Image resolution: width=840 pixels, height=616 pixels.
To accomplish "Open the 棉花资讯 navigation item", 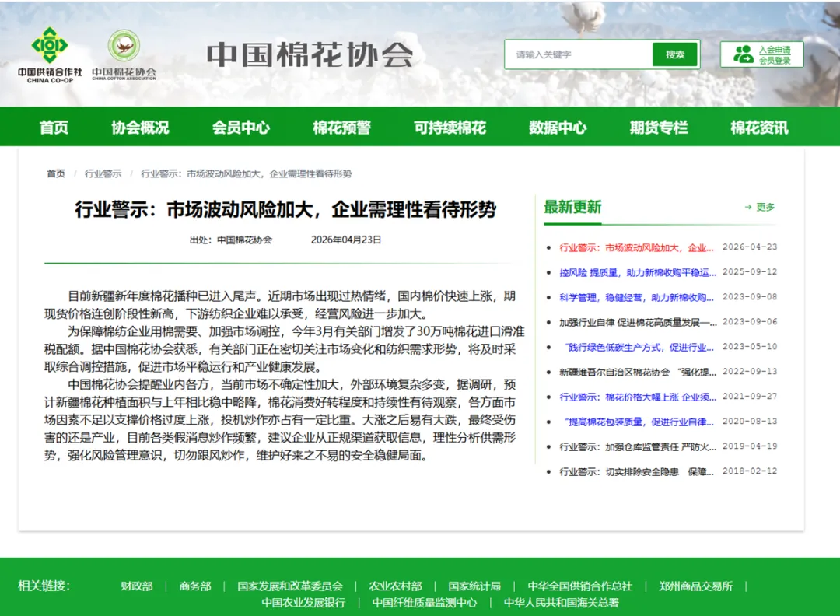I will [760, 128].
